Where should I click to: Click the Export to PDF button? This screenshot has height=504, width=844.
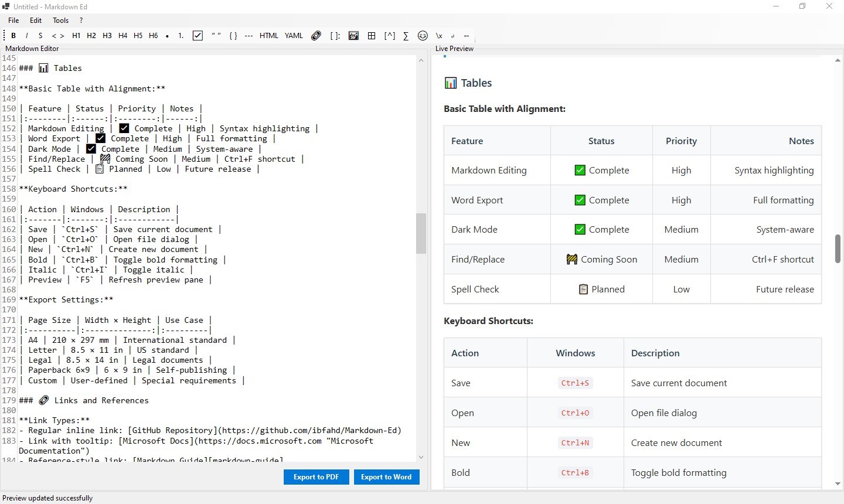(x=316, y=477)
